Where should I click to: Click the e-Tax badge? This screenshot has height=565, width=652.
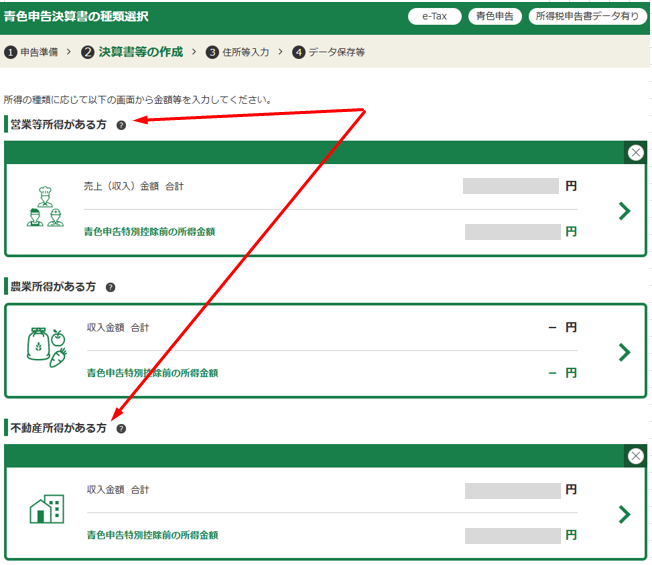tap(436, 16)
